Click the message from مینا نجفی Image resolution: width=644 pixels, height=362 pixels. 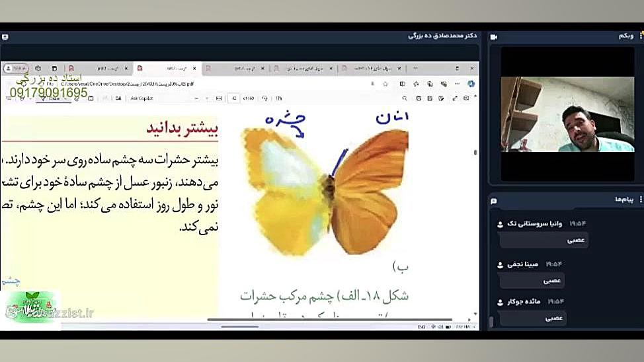click(x=532, y=281)
